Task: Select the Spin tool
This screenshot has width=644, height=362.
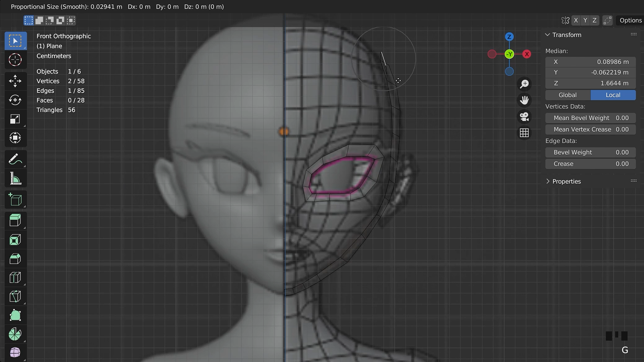Action: [x=15, y=334]
